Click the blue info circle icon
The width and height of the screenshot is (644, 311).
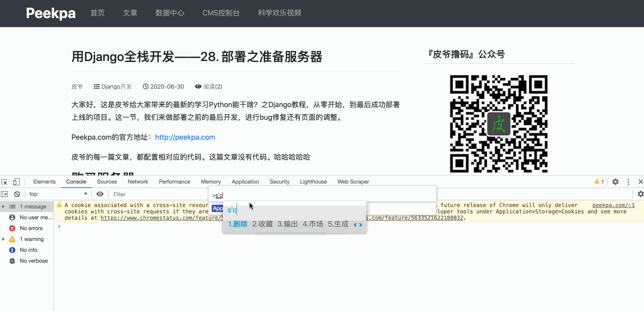coord(12,250)
